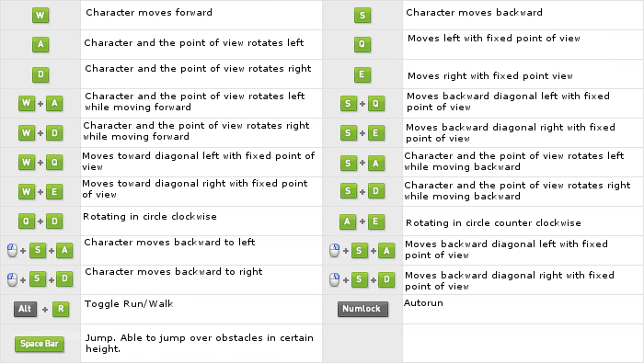Click the Alt key icon in Toggle Run/Walk row
Viewport: 644px width, 363px height.
[25, 309]
